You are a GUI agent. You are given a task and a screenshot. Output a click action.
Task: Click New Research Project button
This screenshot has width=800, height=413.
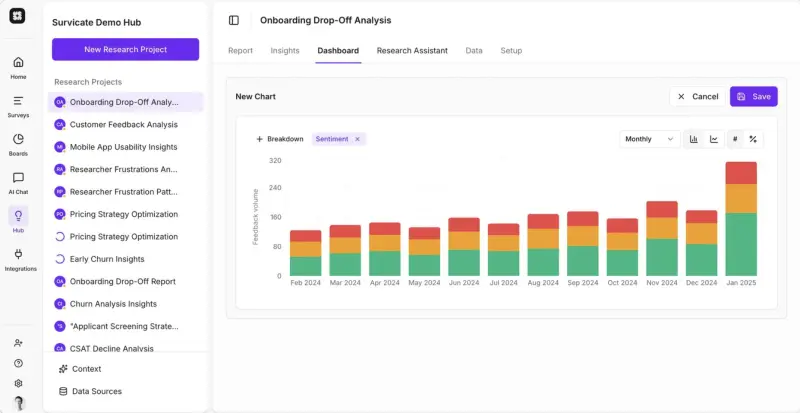[126, 50]
